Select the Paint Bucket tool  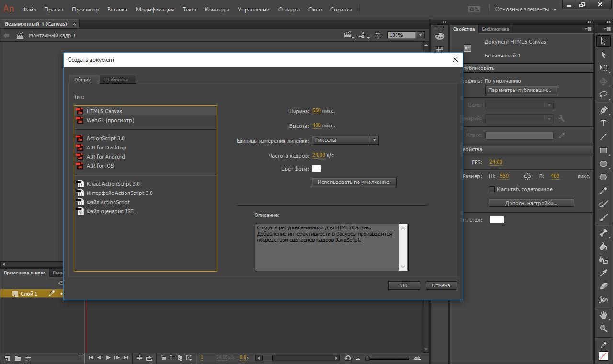pos(603,246)
